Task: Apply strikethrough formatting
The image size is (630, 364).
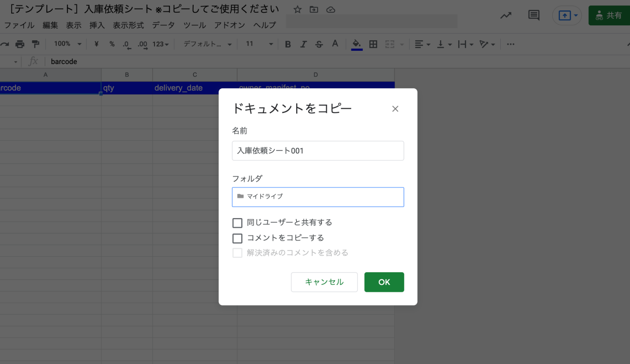Action: point(319,44)
